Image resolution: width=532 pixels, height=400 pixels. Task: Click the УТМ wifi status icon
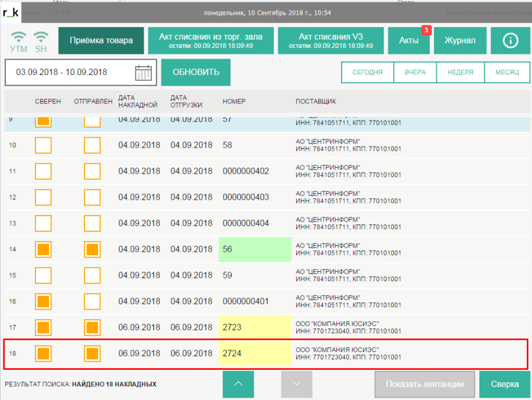click(18, 41)
